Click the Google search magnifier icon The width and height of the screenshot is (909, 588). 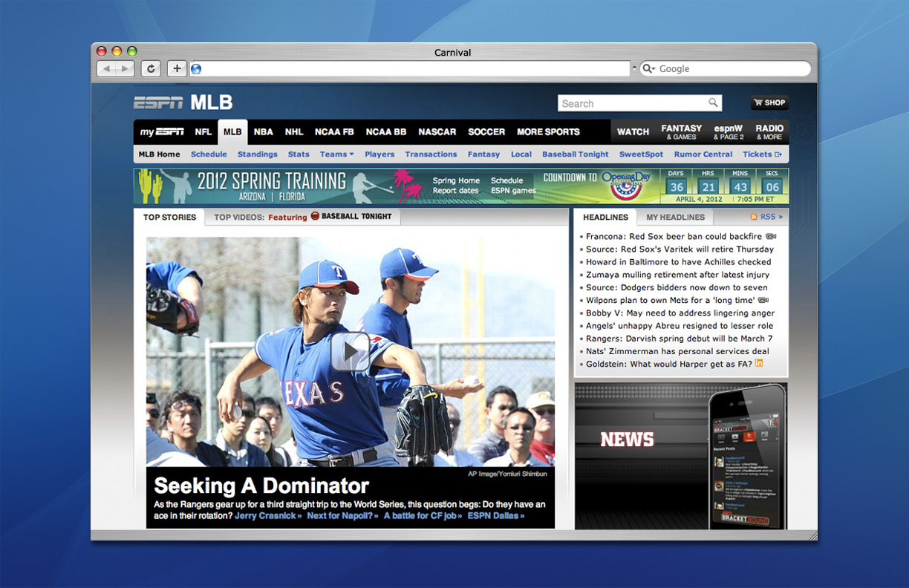(x=647, y=68)
